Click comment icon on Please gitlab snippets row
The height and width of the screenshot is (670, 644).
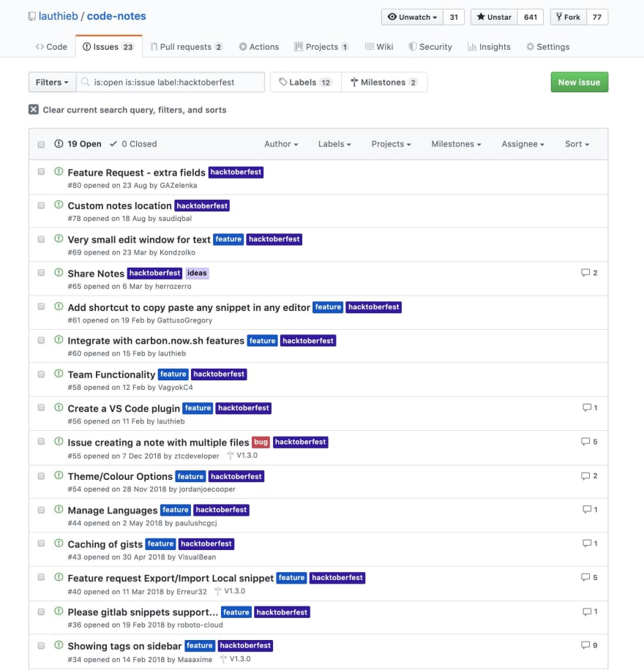coord(587,611)
